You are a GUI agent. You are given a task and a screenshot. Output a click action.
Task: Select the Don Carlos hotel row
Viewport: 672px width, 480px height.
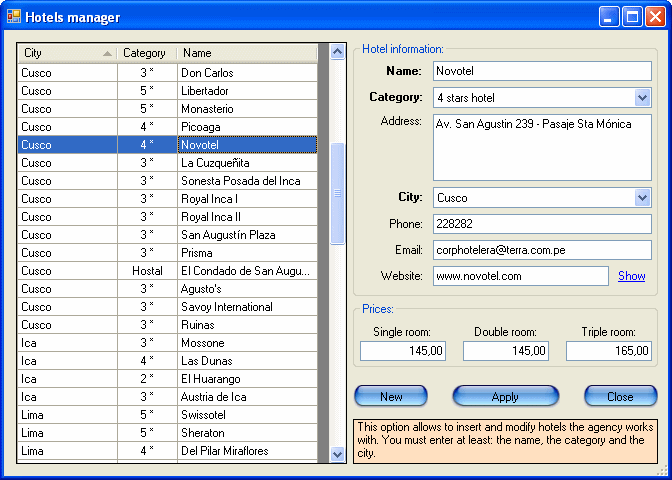(x=168, y=73)
